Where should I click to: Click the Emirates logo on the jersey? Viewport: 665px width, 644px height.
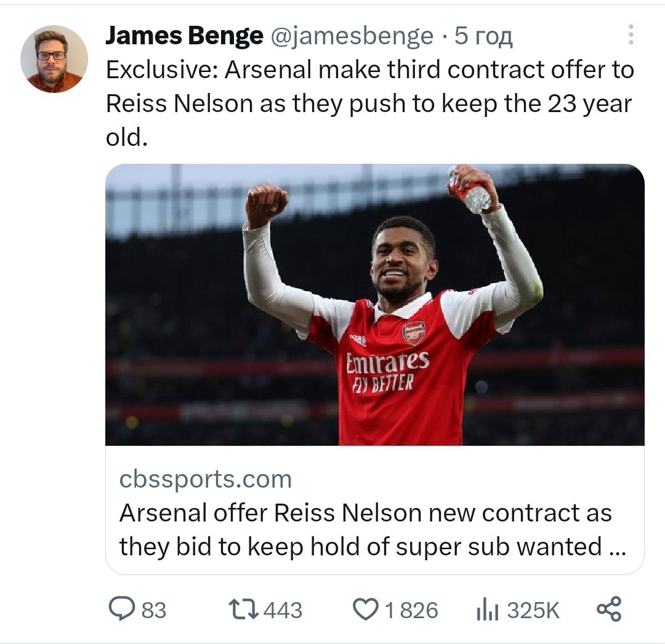click(x=387, y=363)
